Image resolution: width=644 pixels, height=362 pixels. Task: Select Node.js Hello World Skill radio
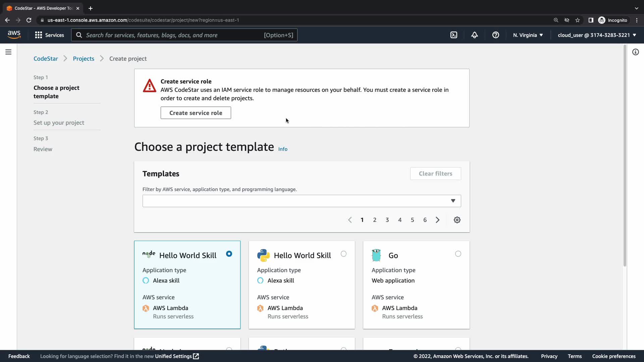[x=229, y=254]
